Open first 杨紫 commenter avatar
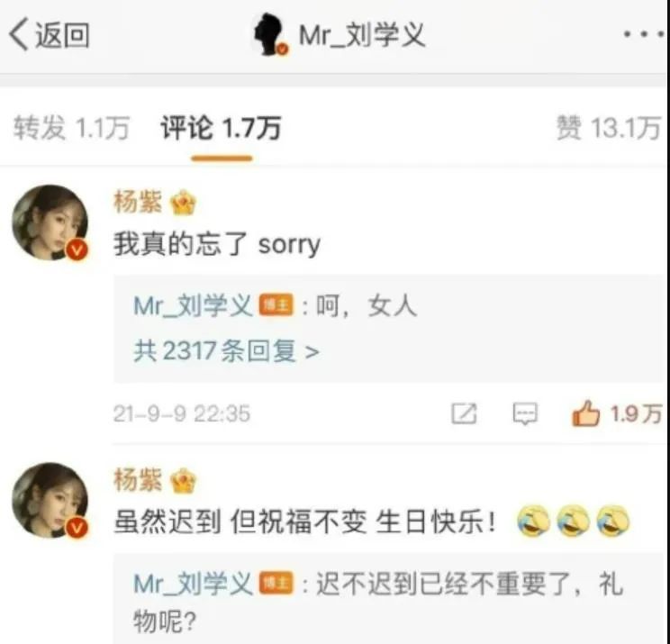The height and width of the screenshot is (644, 670). coord(50,222)
